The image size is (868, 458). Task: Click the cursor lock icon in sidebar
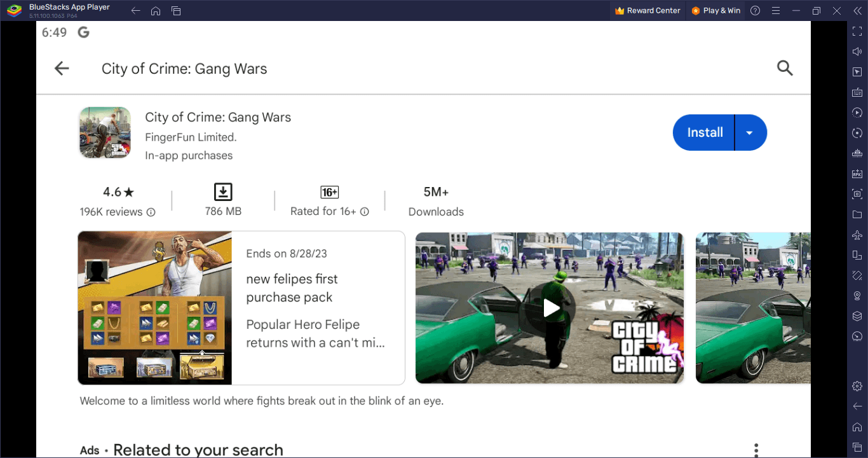pyautogui.click(x=857, y=72)
